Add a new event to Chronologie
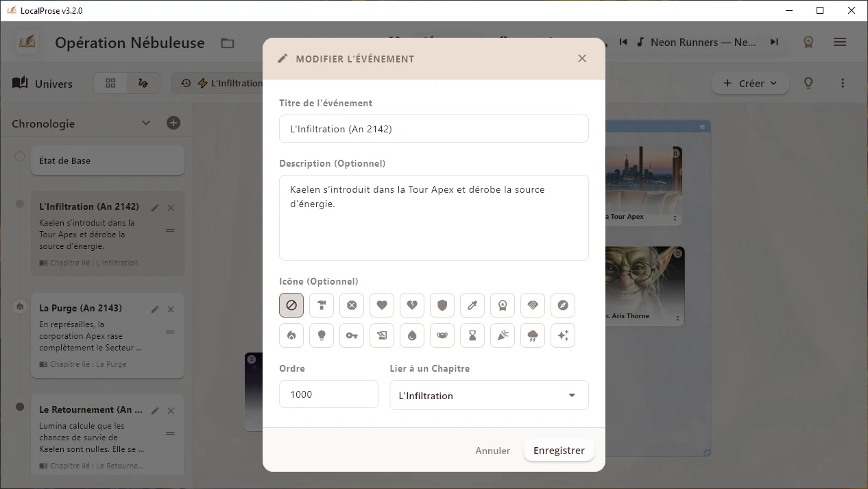Image resolution: width=868 pixels, height=489 pixels. [173, 123]
